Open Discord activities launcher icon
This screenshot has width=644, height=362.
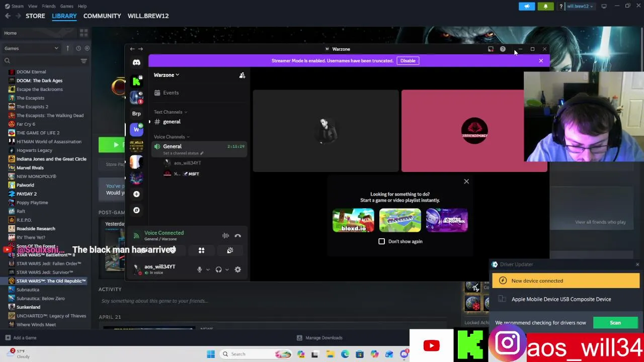click(201, 250)
